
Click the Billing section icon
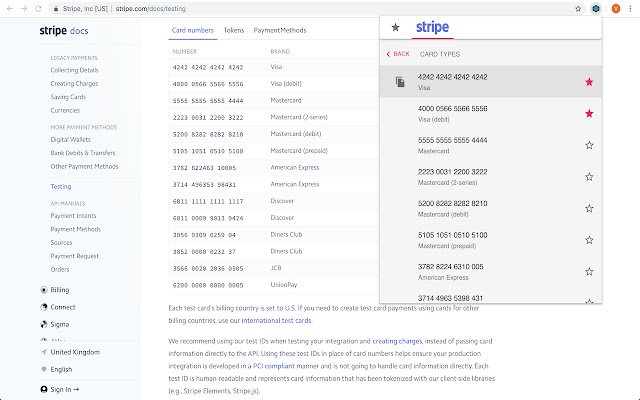44,290
